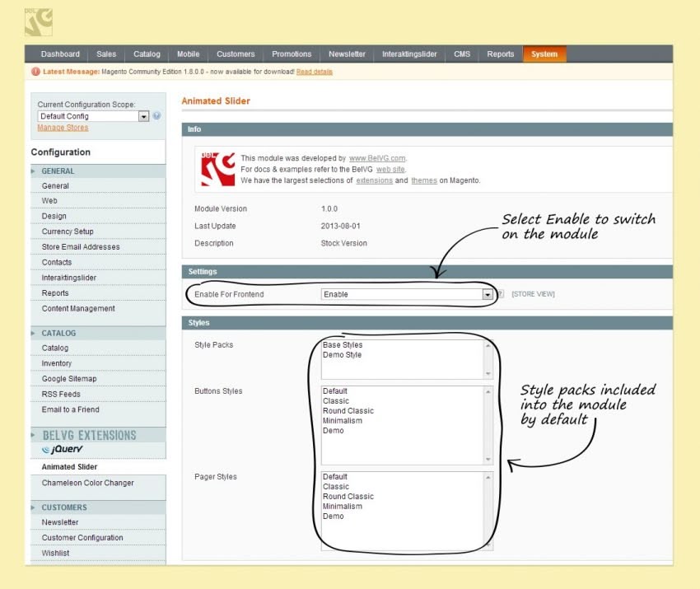The height and width of the screenshot is (589, 700).
Task: Click the Latest Message alert icon
Action: pos(35,72)
